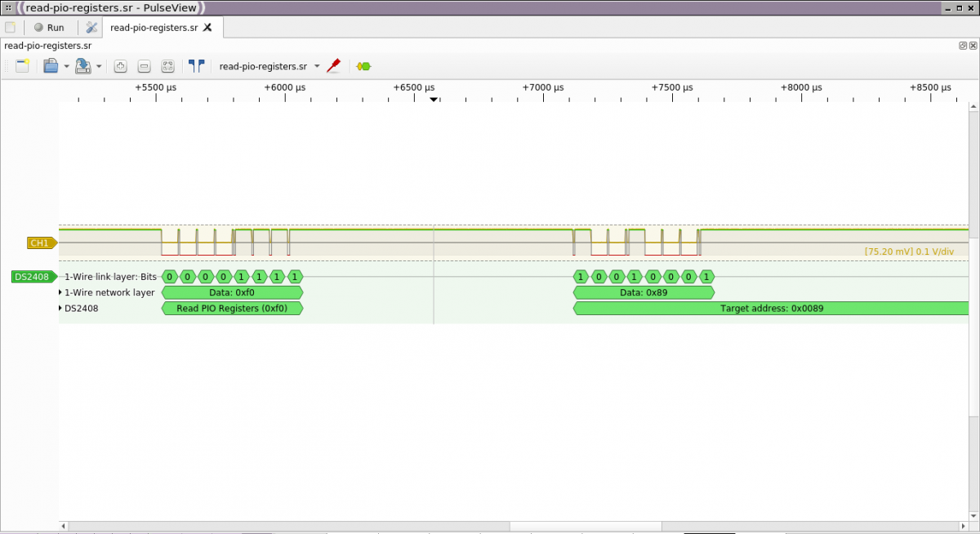The width and height of the screenshot is (980, 534).
Task: Click the Read PIO Registers (0xf0) annotation
Action: tap(233, 308)
